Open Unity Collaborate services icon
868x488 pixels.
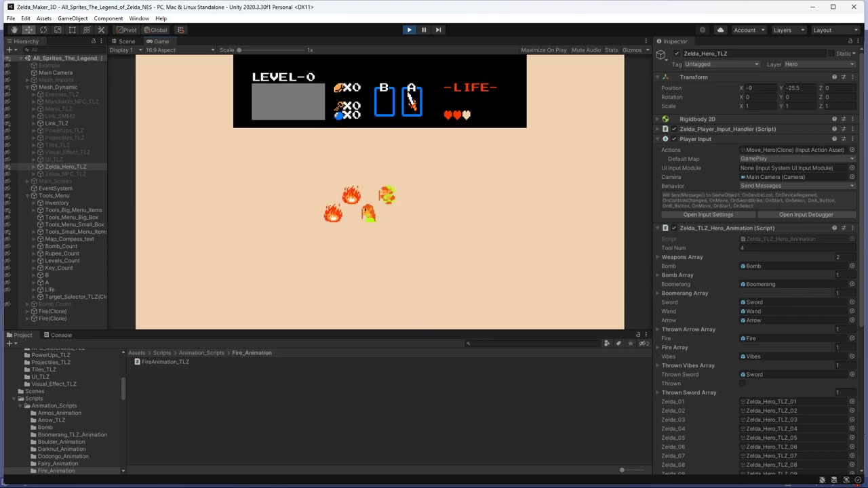[x=703, y=30]
